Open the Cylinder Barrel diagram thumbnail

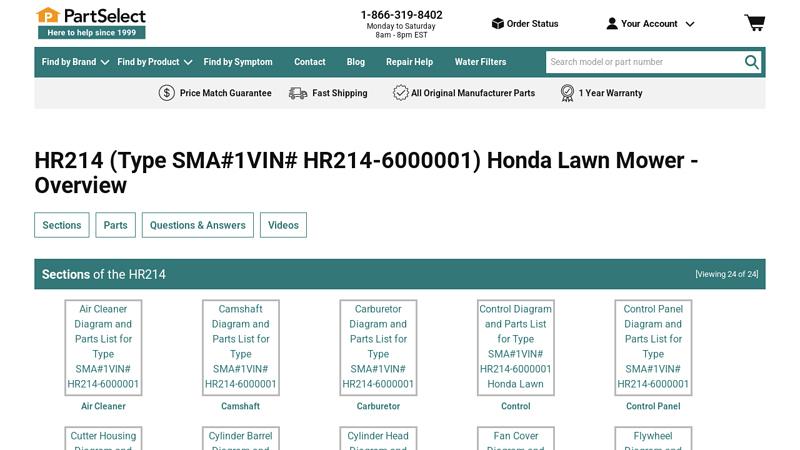[241, 438]
